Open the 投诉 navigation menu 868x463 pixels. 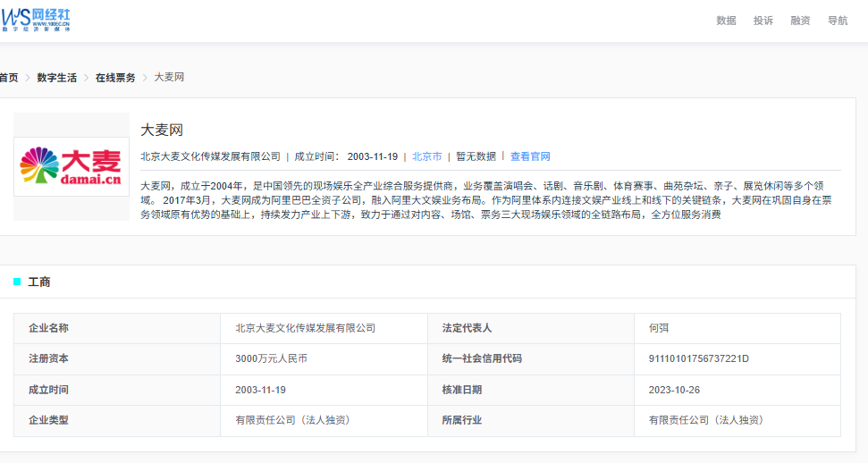pyautogui.click(x=763, y=21)
